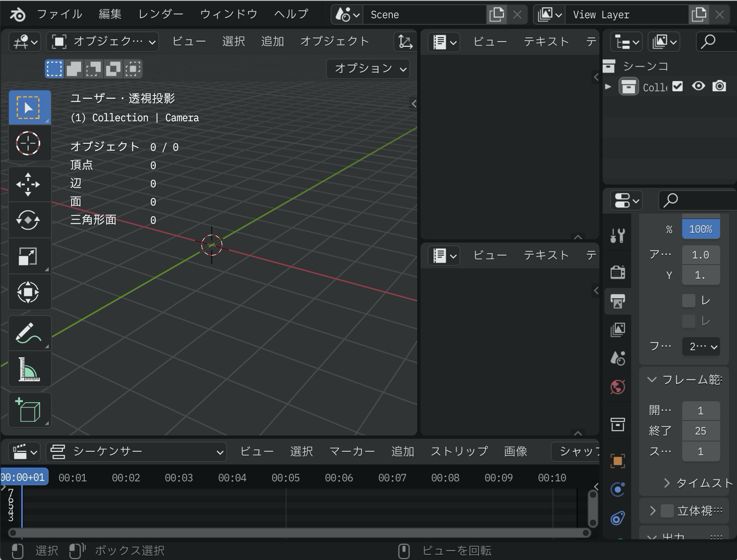Set selection mode to extend
Image resolution: width=737 pixels, height=560 pixels.
click(x=74, y=69)
